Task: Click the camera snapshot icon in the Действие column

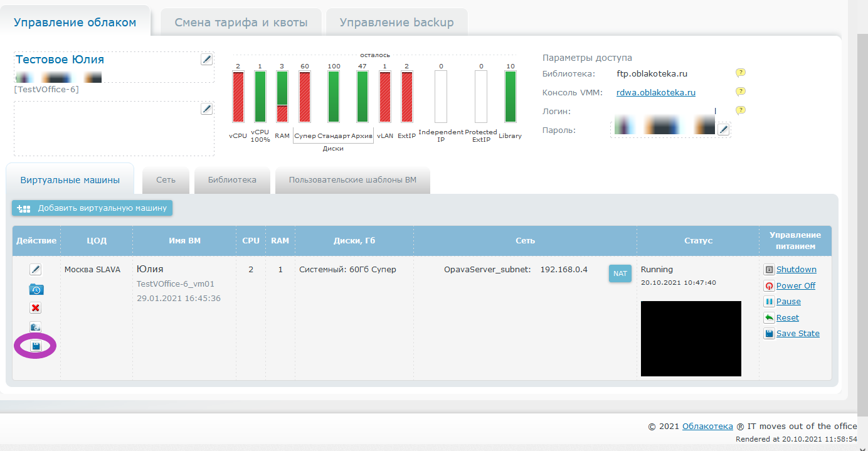Action: (36, 327)
